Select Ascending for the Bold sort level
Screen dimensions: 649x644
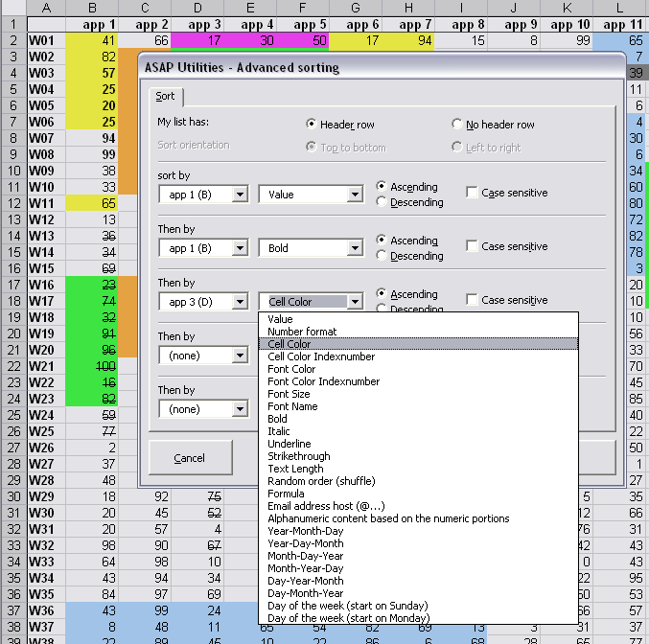(382, 240)
